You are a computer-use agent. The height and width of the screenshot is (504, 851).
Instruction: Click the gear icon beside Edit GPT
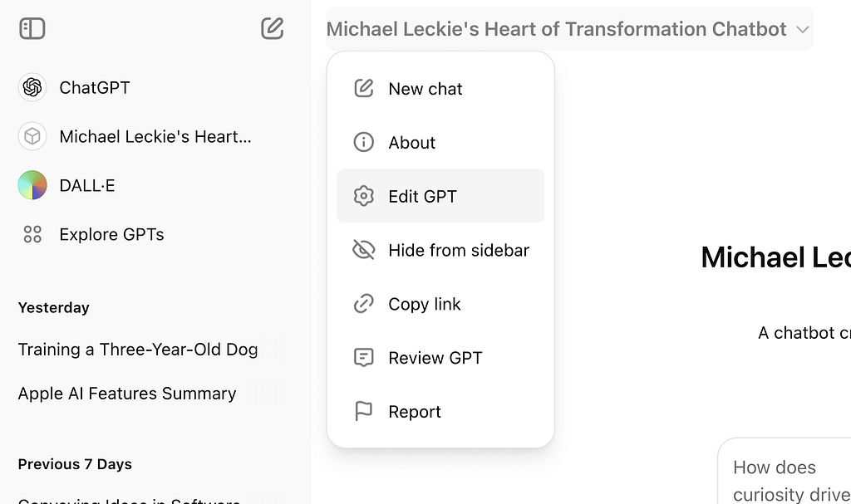point(364,196)
